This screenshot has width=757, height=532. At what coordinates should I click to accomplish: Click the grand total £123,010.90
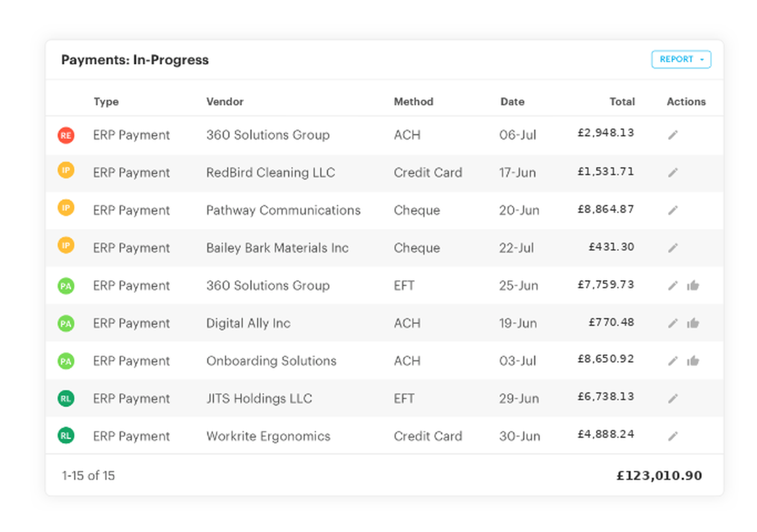pos(659,475)
